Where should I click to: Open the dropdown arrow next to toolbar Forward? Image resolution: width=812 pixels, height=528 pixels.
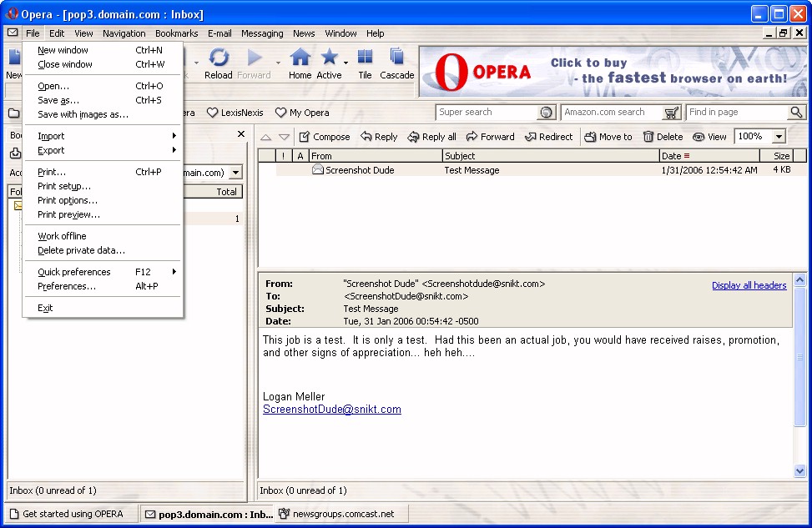coord(278,63)
